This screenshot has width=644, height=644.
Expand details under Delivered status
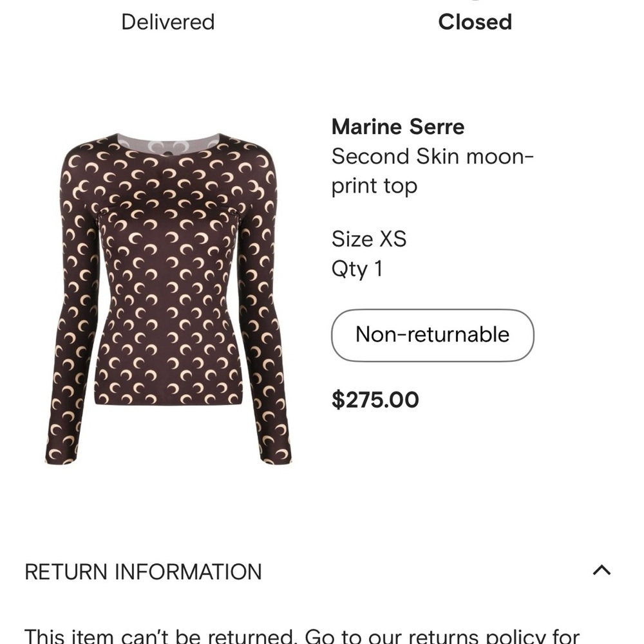[167, 23]
